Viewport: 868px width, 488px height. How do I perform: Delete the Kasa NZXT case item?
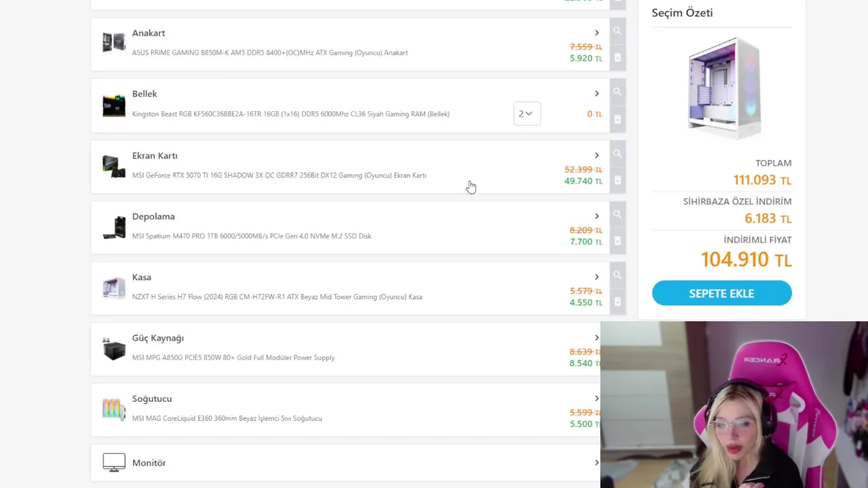pyautogui.click(x=617, y=302)
